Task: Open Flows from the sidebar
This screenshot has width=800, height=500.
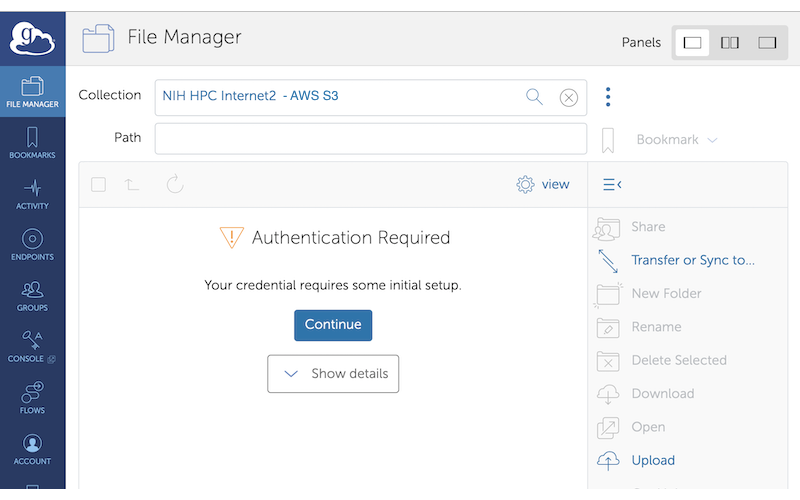Action: tap(32, 398)
